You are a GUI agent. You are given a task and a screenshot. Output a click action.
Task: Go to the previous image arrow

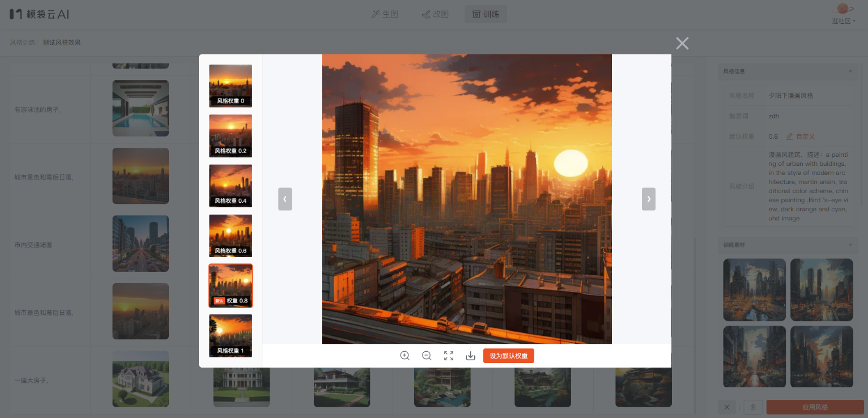(285, 199)
